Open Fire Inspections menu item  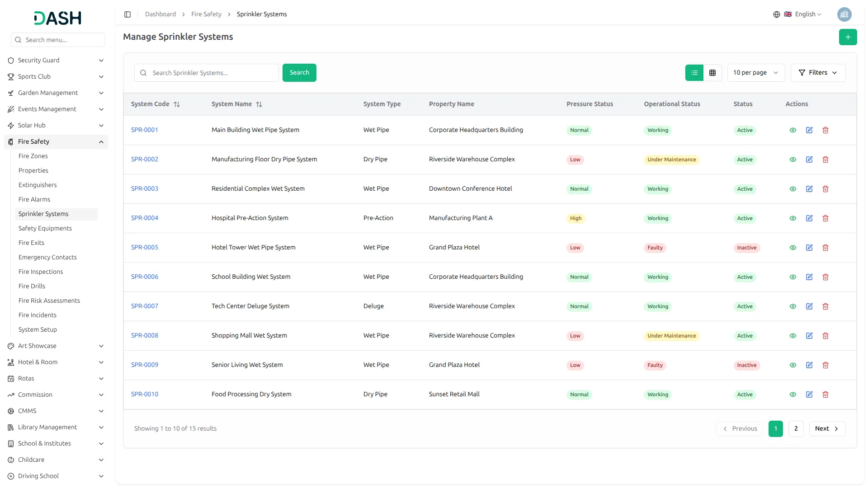click(x=41, y=272)
